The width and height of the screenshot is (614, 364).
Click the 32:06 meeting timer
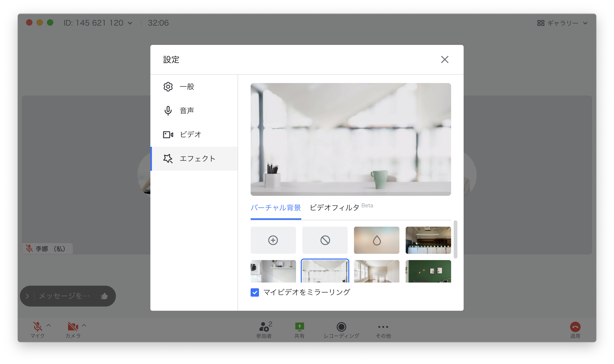[x=158, y=23]
